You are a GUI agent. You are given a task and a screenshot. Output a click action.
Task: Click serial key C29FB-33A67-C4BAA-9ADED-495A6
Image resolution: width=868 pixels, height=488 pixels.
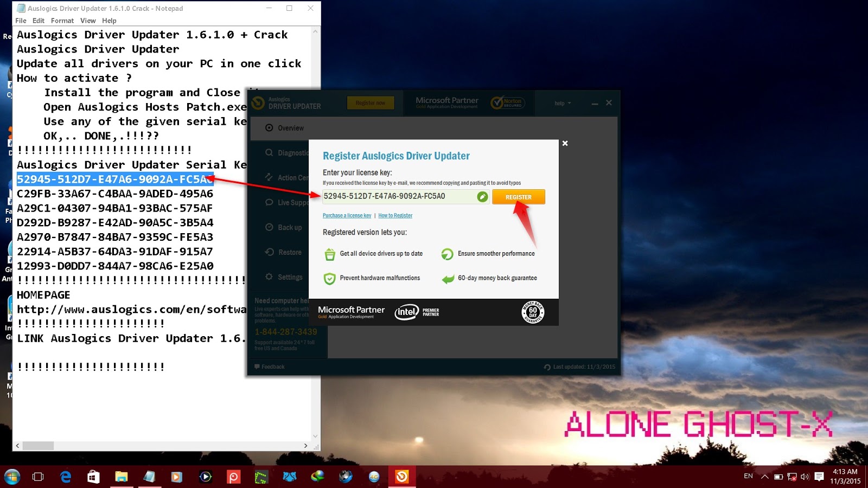(114, 194)
